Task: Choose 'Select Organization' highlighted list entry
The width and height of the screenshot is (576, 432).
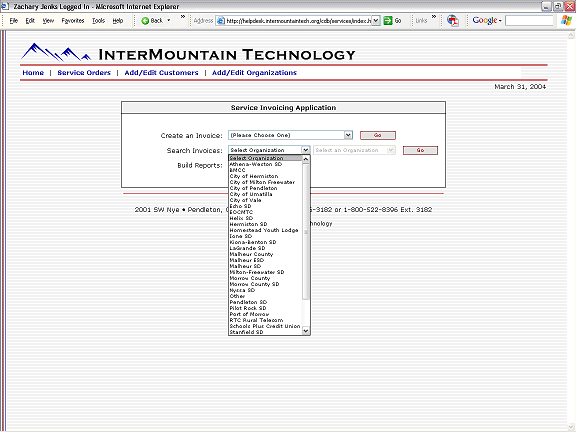Action: pyautogui.click(x=265, y=158)
